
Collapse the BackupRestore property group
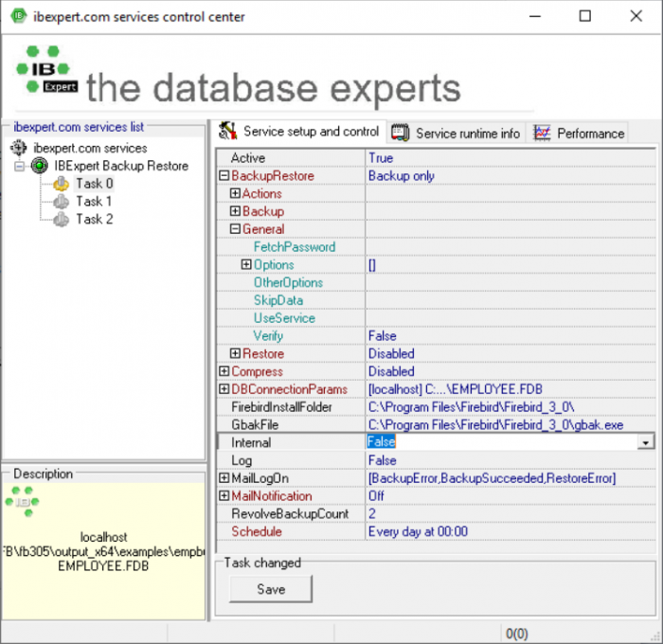(224, 175)
